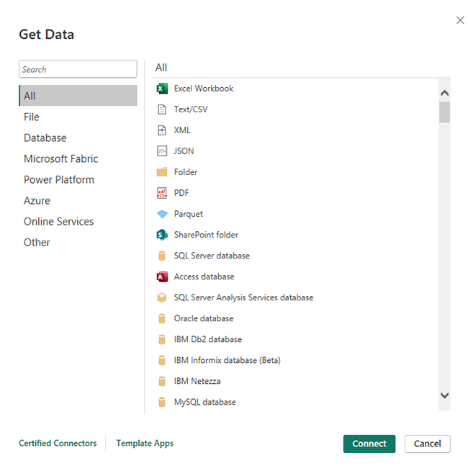
Task: Focus the Search input field
Action: point(78,69)
